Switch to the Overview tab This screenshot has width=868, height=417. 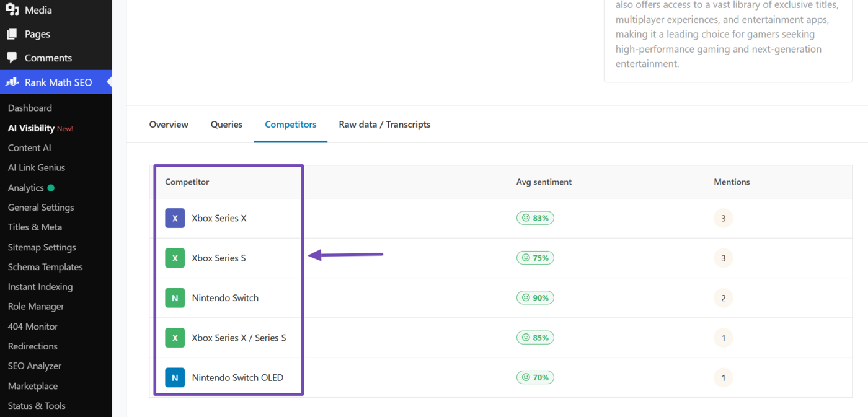tap(169, 125)
